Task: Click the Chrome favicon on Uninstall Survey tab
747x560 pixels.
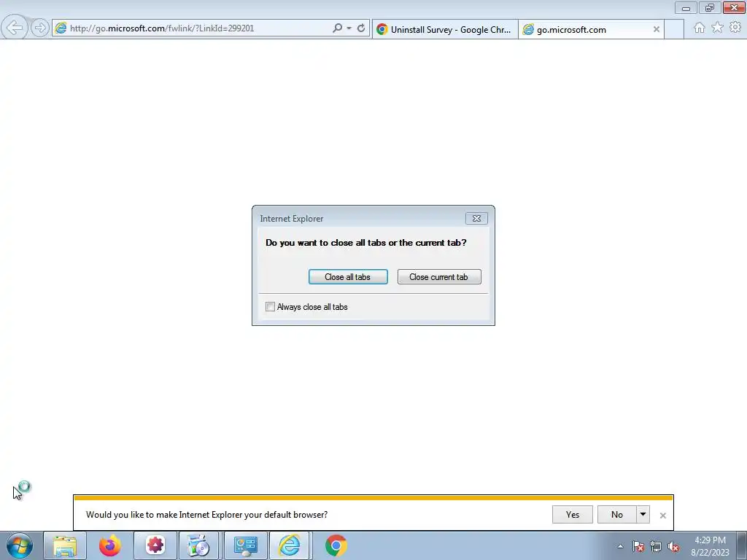Action: pos(382,29)
